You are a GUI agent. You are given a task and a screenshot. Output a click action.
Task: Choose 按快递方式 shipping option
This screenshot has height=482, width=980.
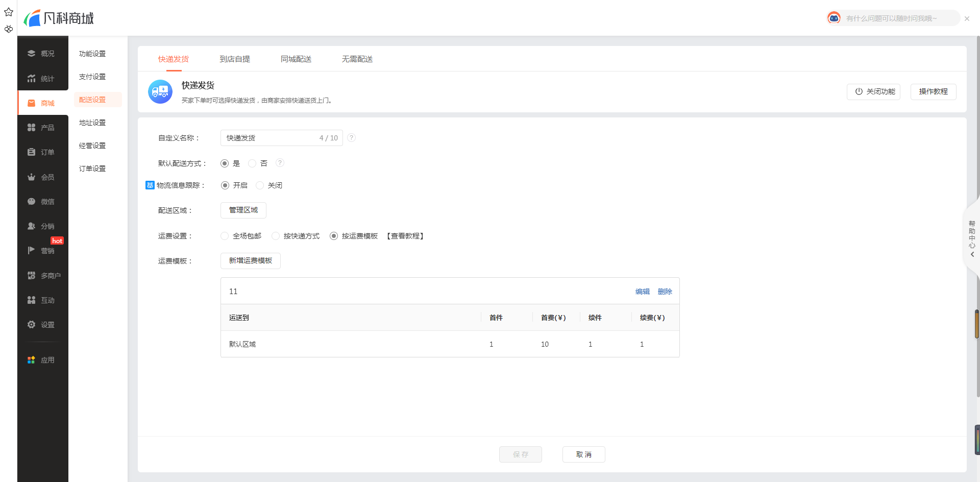pos(276,236)
